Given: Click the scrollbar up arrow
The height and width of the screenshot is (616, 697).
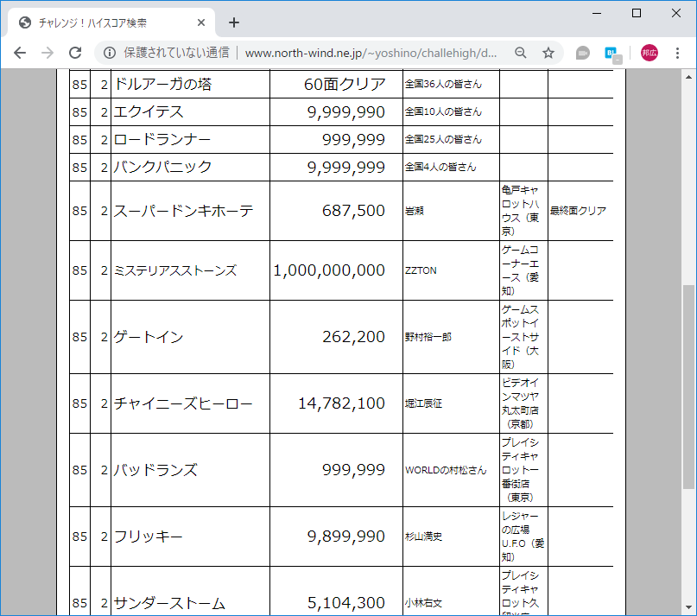Looking at the screenshot, I should (688, 77).
